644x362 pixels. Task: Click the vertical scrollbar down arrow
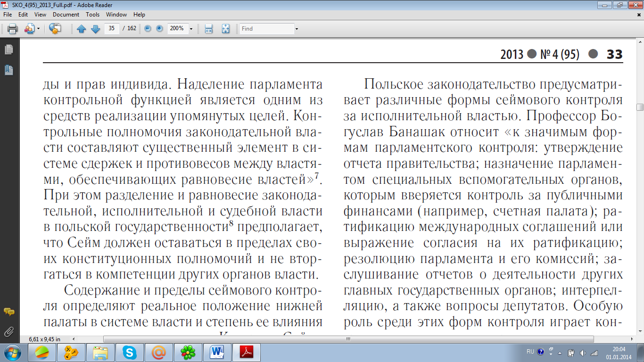(640, 332)
